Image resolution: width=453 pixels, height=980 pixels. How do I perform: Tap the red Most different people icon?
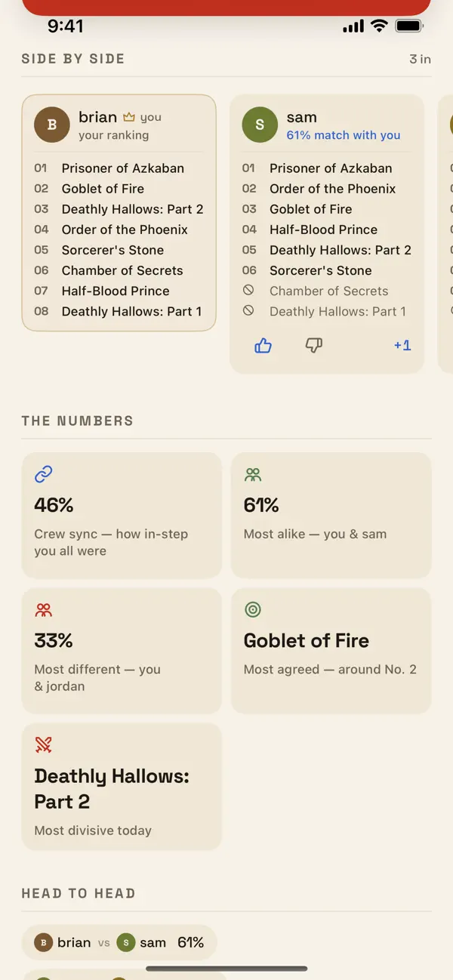pos(44,609)
